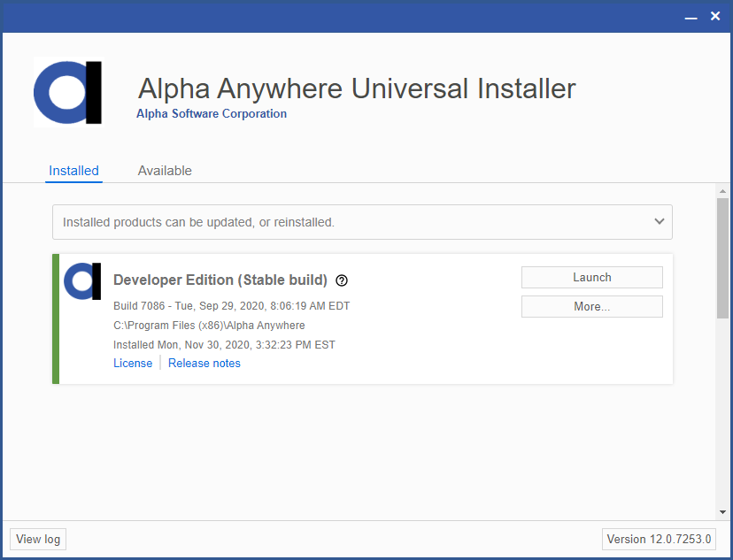Switch to the Available tab
Viewport: 733px width, 560px height.
165,171
